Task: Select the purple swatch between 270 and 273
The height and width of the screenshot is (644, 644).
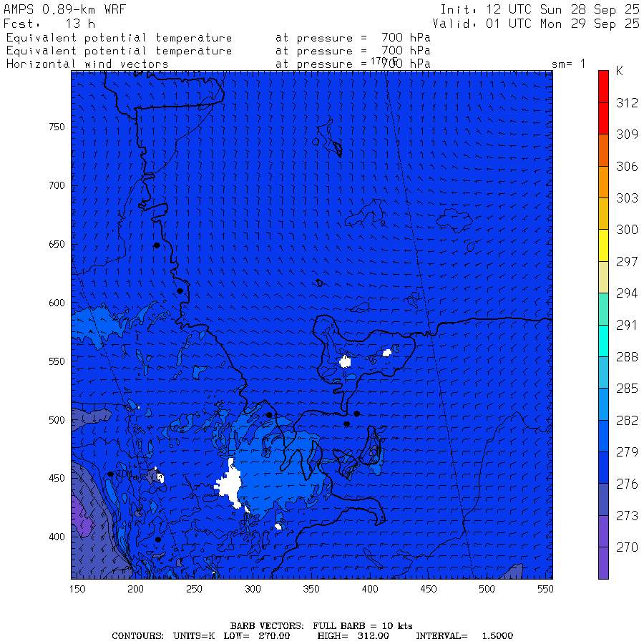Action: (x=603, y=532)
